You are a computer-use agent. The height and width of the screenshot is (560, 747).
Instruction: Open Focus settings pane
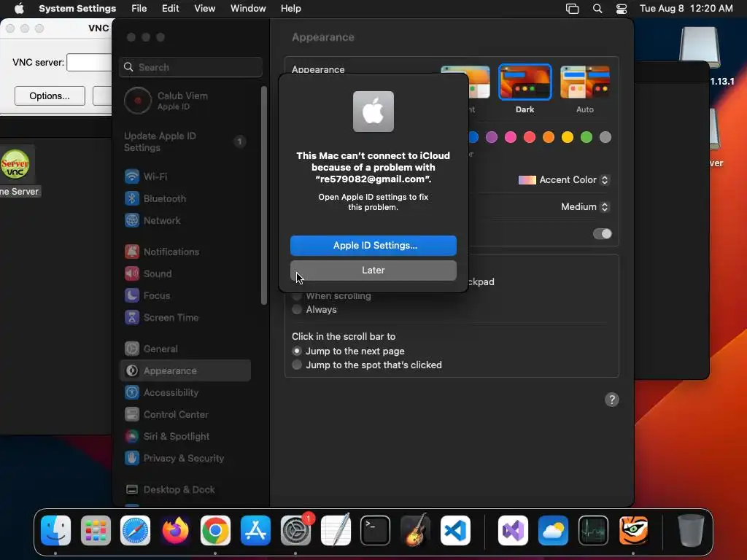[x=185, y=296]
